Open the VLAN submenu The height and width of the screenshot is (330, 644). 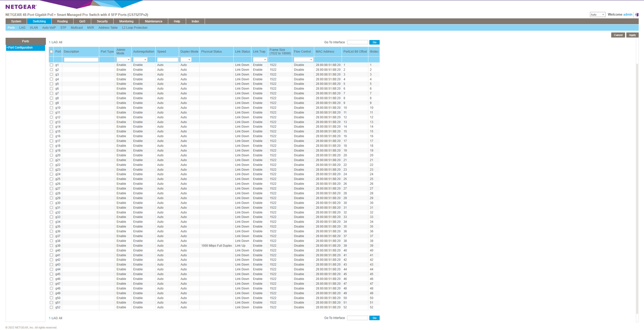tap(33, 28)
